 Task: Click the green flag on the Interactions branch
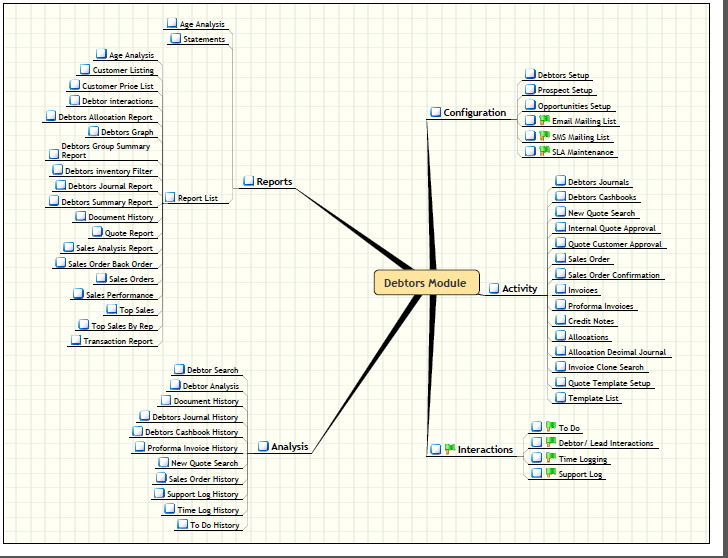(x=450, y=450)
